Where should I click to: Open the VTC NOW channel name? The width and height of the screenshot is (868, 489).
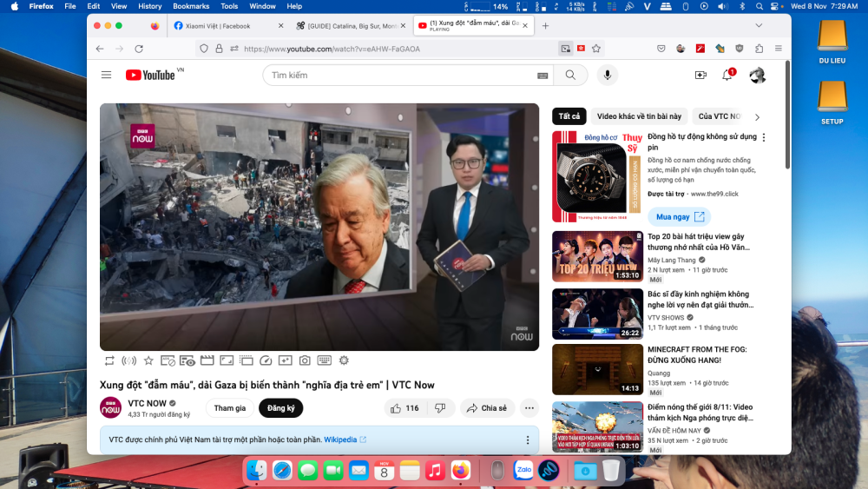[x=147, y=403]
